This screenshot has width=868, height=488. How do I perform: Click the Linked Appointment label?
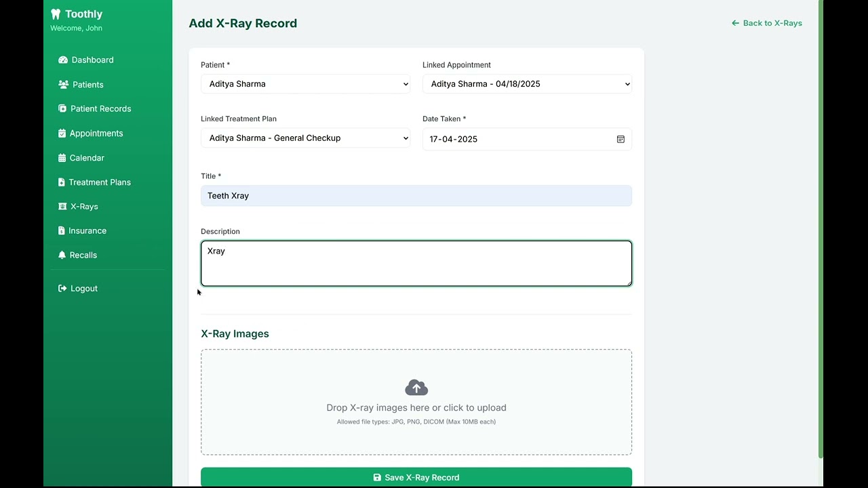pos(456,65)
